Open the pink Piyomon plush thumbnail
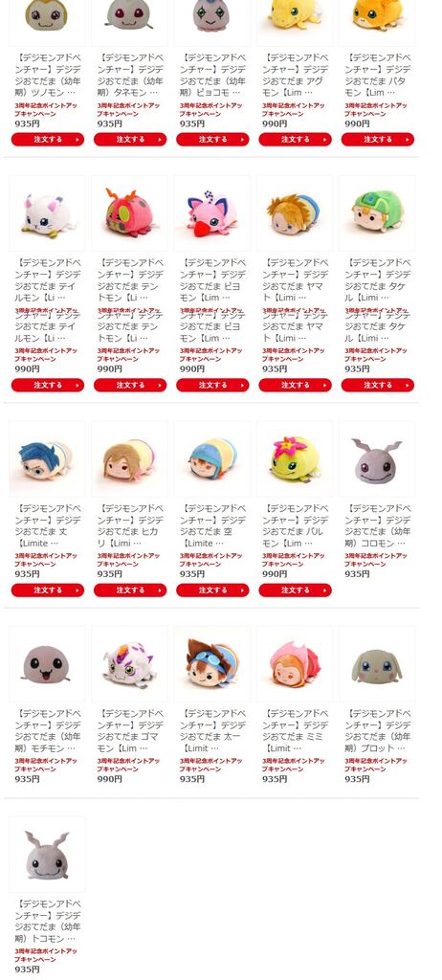 (212, 213)
